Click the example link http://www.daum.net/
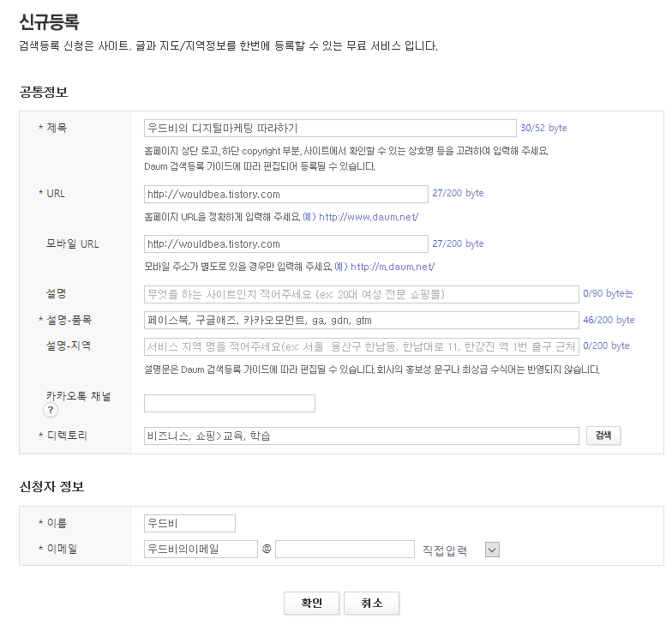This screenshot has width=672, height=631. coord(369,217)
